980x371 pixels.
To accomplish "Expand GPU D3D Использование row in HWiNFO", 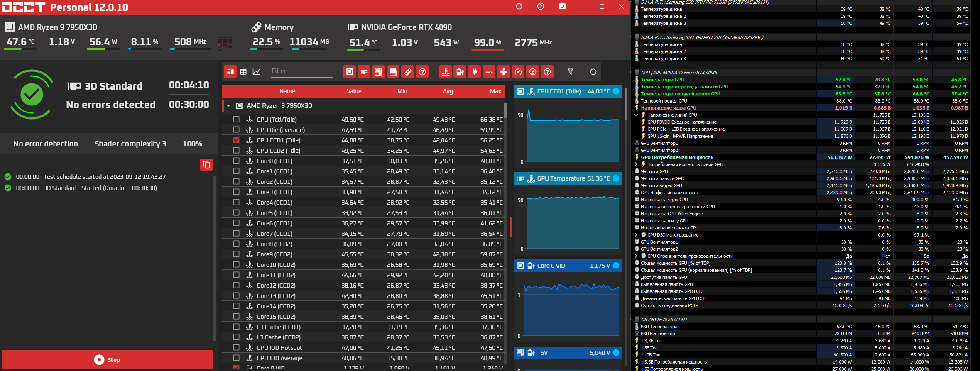I will coord(636,235).
